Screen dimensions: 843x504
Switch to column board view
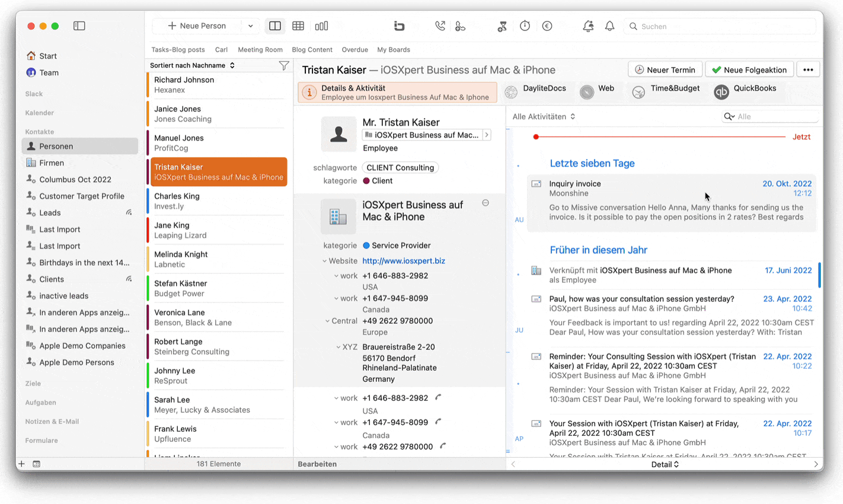[x=321, y=26]
